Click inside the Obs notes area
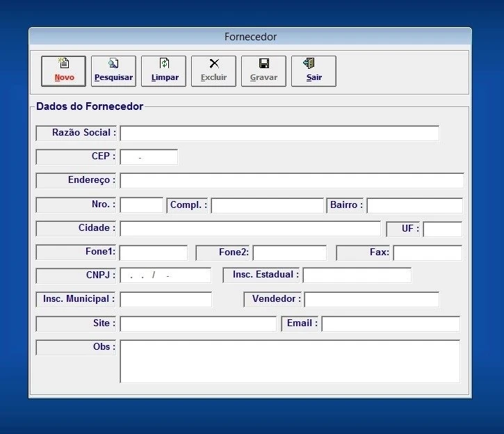Screen dimensions: 504x434 tap(290, 361)
